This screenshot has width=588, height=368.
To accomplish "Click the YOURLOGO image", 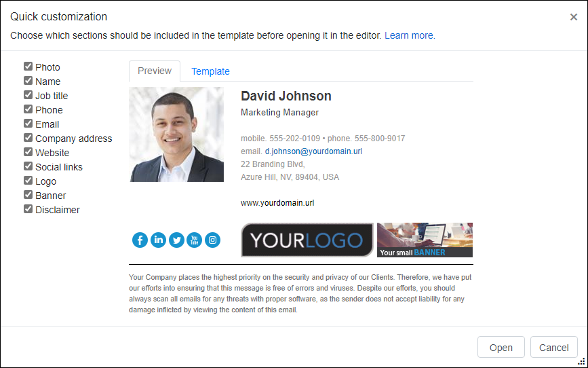I will tap(307, 240).
